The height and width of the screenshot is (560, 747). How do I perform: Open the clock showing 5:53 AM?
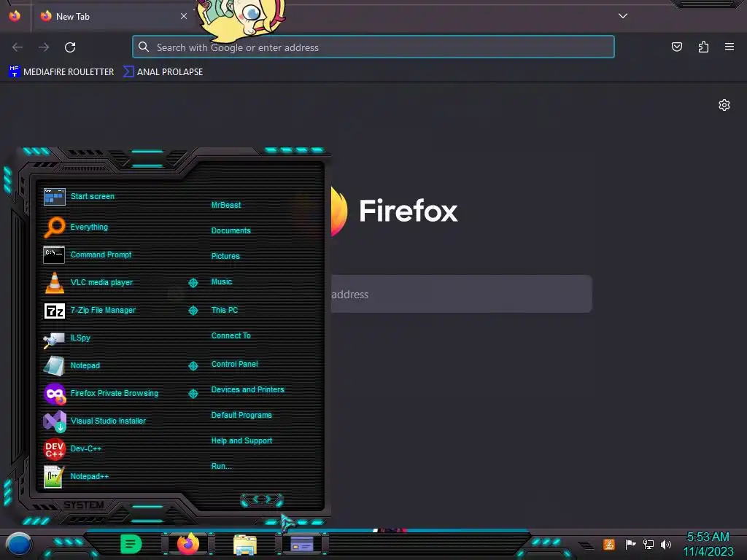pos(708,544)
